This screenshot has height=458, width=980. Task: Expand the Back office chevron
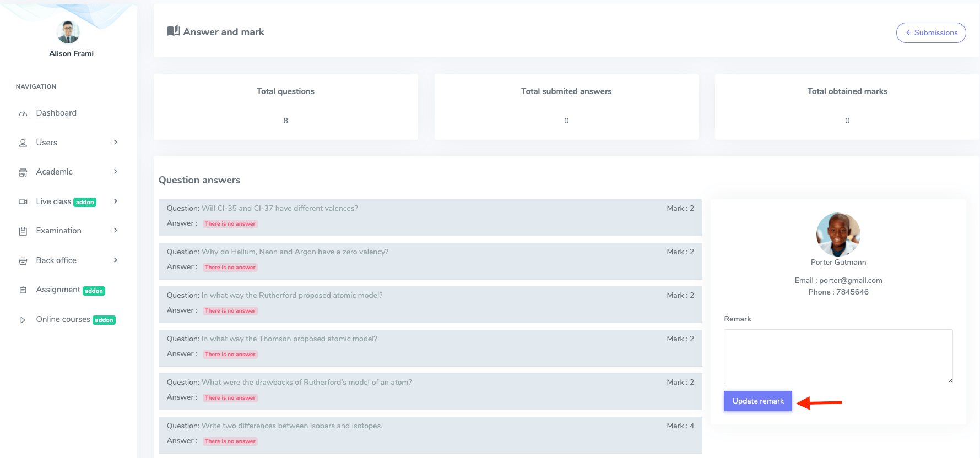pos(116,260)
